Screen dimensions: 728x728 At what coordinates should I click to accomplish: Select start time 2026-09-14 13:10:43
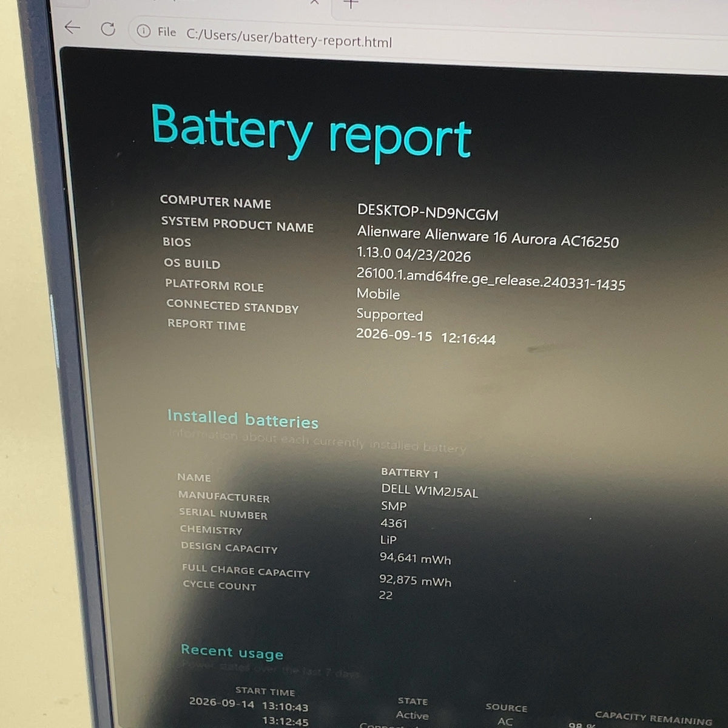click(x=249, y=704)
